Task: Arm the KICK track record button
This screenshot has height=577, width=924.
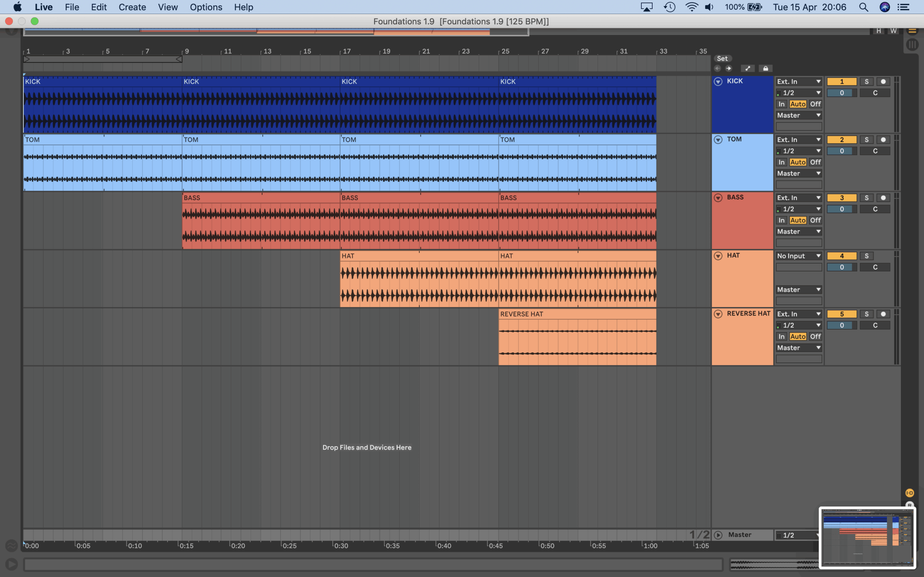Action: [883, 82]
